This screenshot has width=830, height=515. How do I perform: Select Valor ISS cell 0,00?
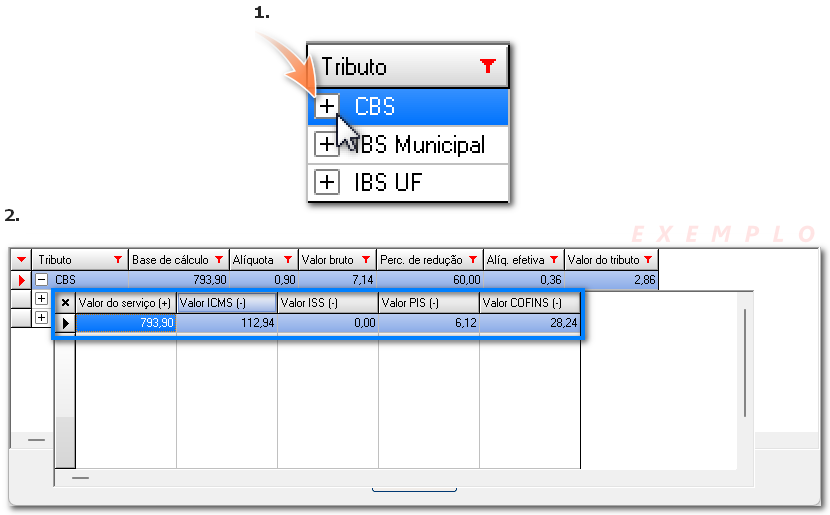tap(328, 323)
